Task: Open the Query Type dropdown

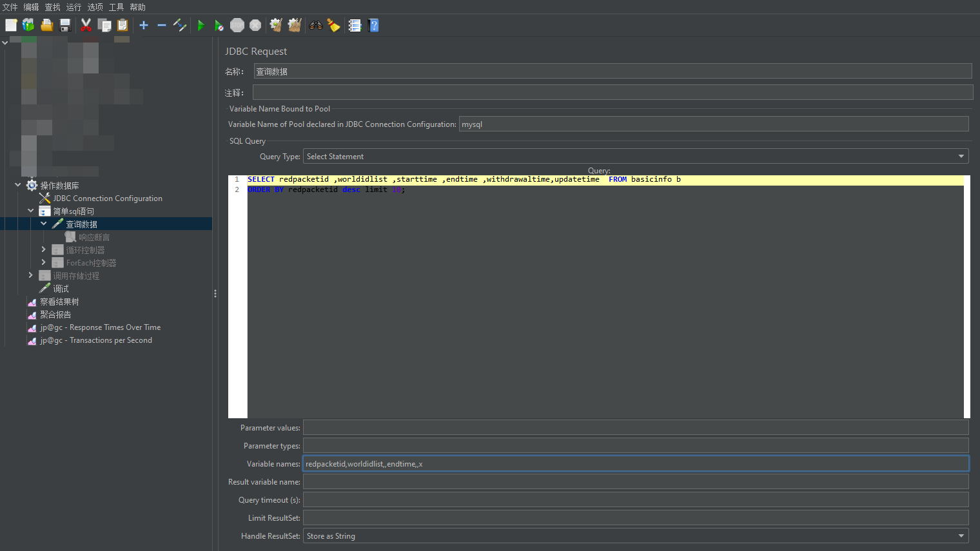Action: (x=635, y=157)
